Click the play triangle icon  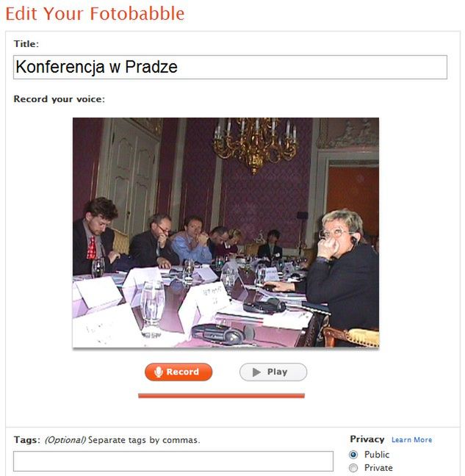(x=256, y=372)
